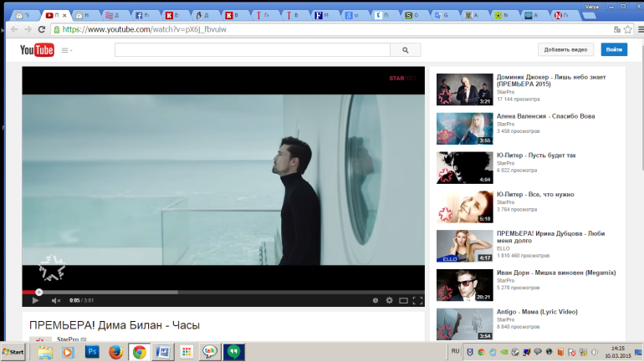
Task: Click the translate icon in address bar
Action: [x=617, y=29]
